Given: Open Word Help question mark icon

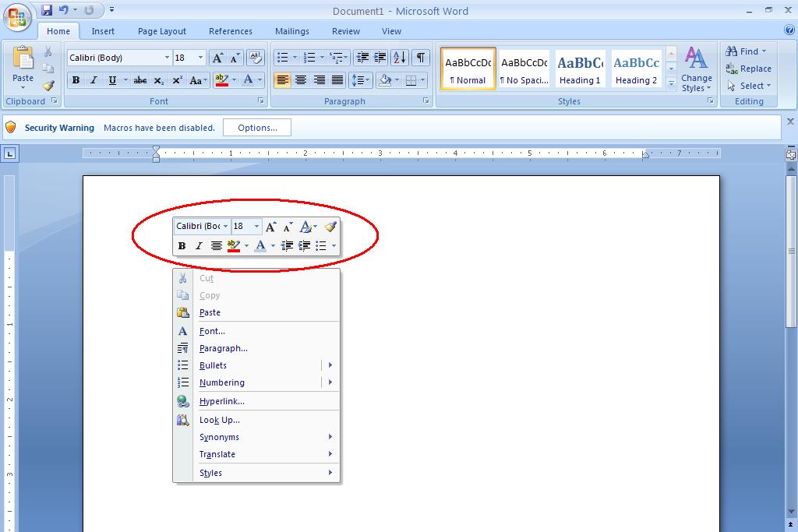Looking at the screenshot, I should [789, 30].
